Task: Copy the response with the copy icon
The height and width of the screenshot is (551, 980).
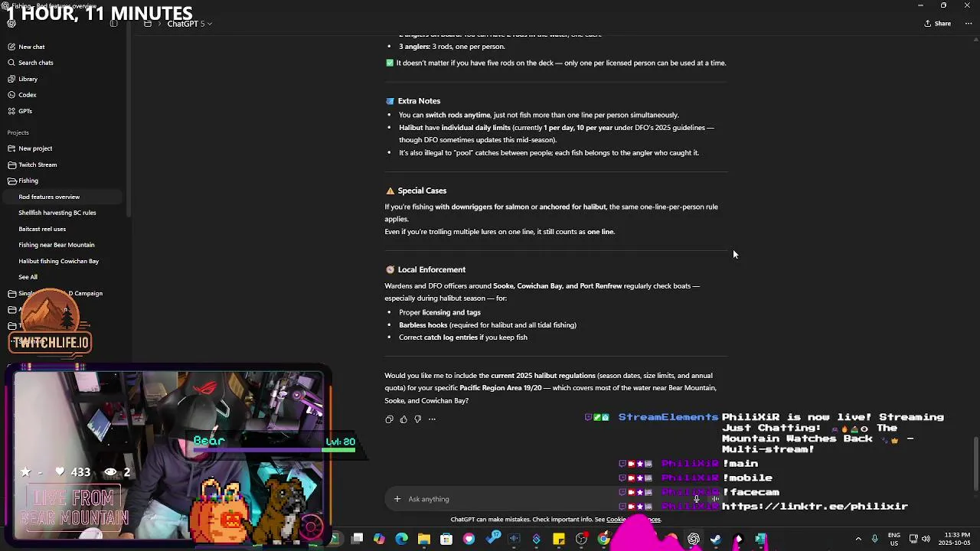Action: (389, 419)
